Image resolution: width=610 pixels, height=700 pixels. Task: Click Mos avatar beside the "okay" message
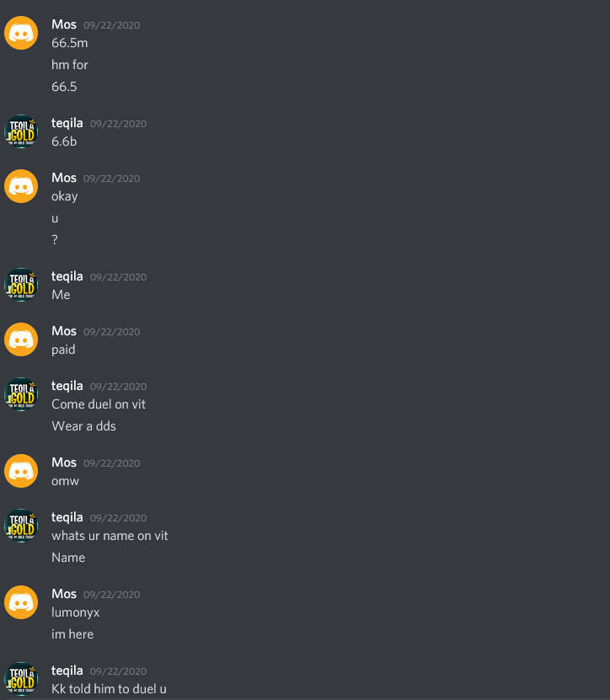pos(21,186)
